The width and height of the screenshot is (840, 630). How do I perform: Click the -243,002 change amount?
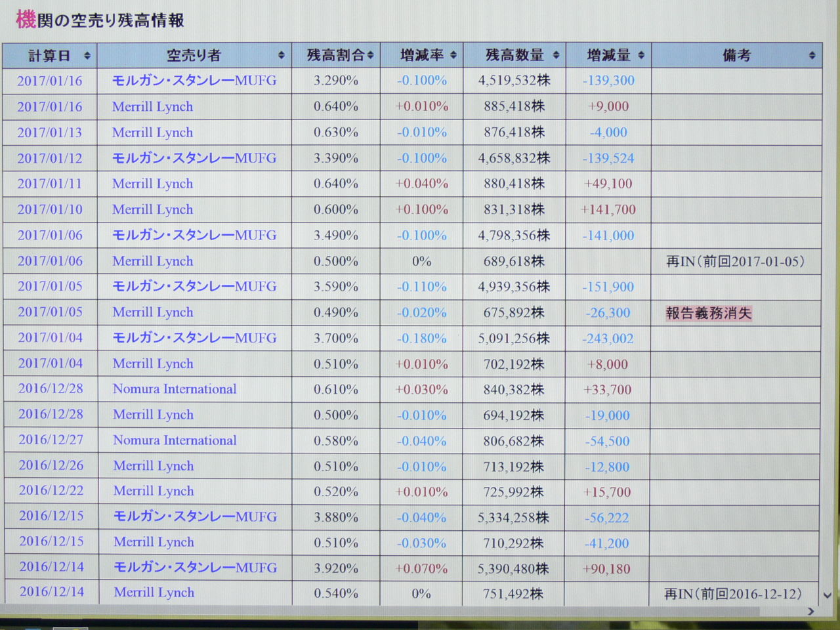click(x=608, y=339)
